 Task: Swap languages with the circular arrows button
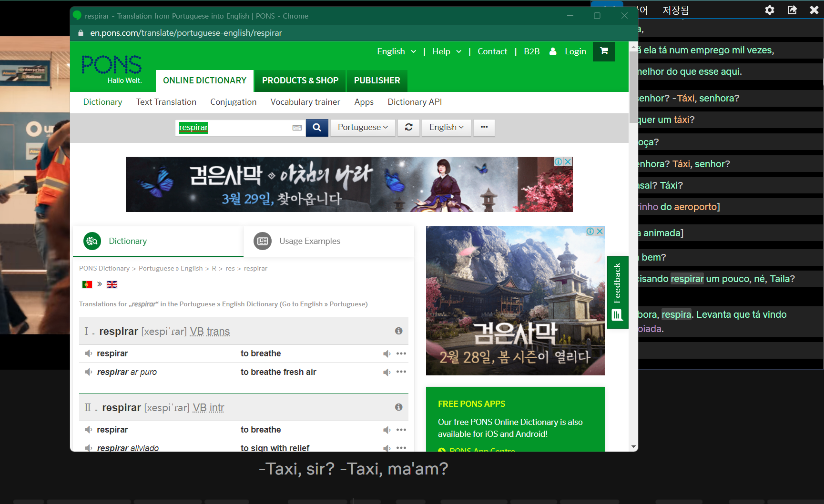[x=409, y=127]
